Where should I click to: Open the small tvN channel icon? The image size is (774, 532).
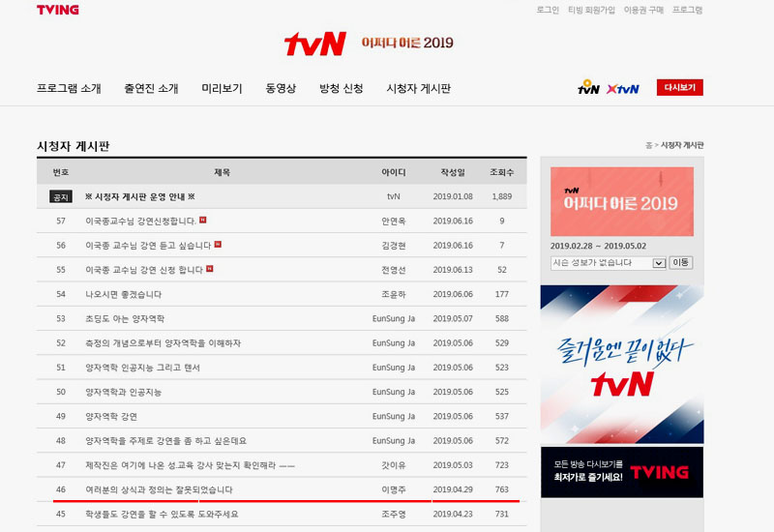tap(588, 88)
